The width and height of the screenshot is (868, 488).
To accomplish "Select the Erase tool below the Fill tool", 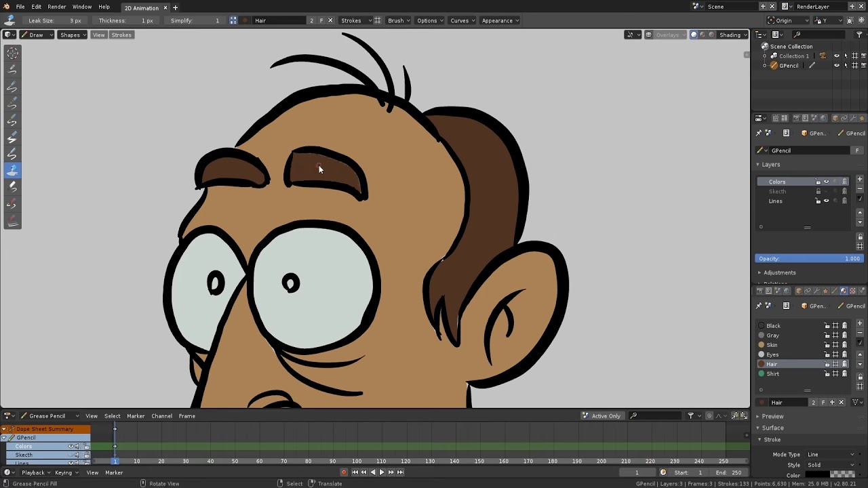I will coord(12,186).
